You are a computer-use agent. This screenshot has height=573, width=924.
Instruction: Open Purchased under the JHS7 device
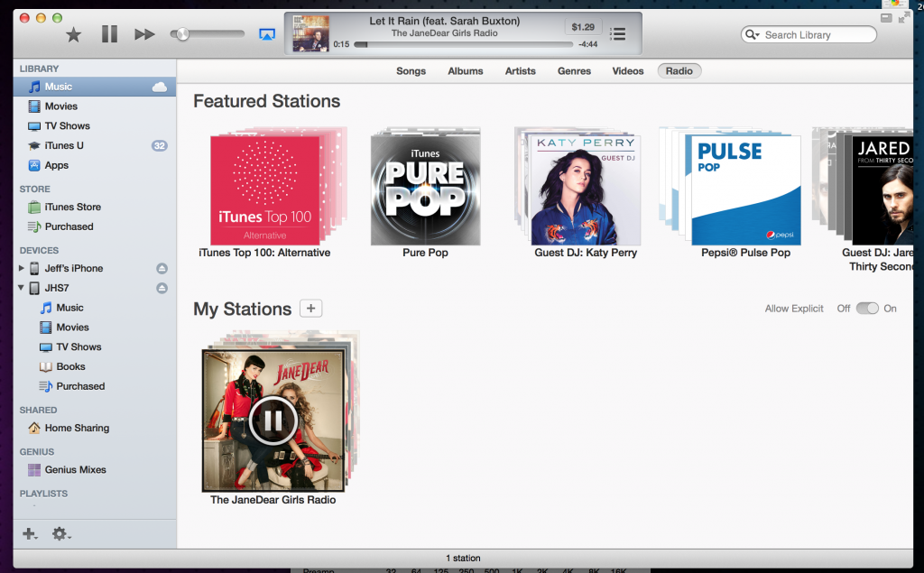(x=94, y=386)
